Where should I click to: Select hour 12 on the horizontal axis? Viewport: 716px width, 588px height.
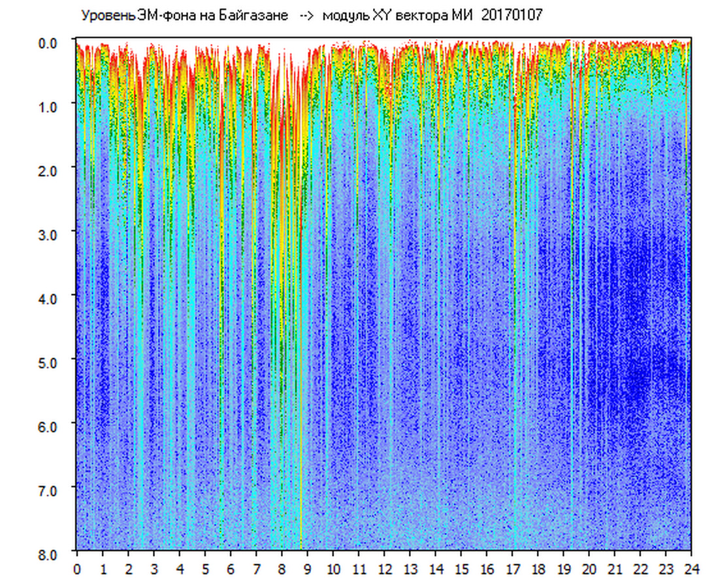point(384,568)
